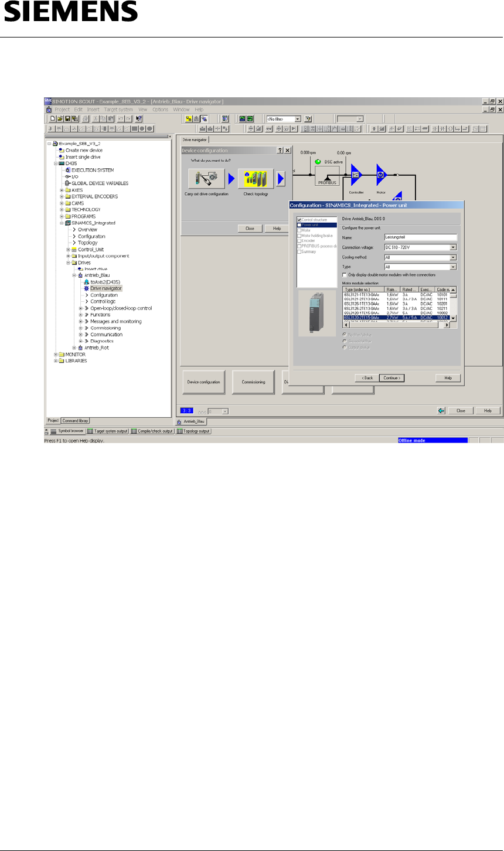504x851 pixels.
Task: Open the Options menu
Action: pos(160,110)
